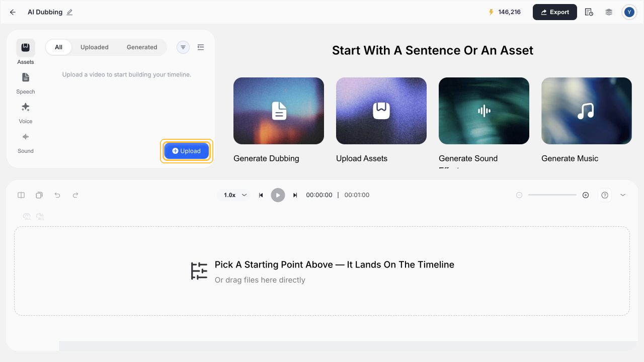The image size is (644, 362).
Task: Redo the last action
Action: point(75,195)
